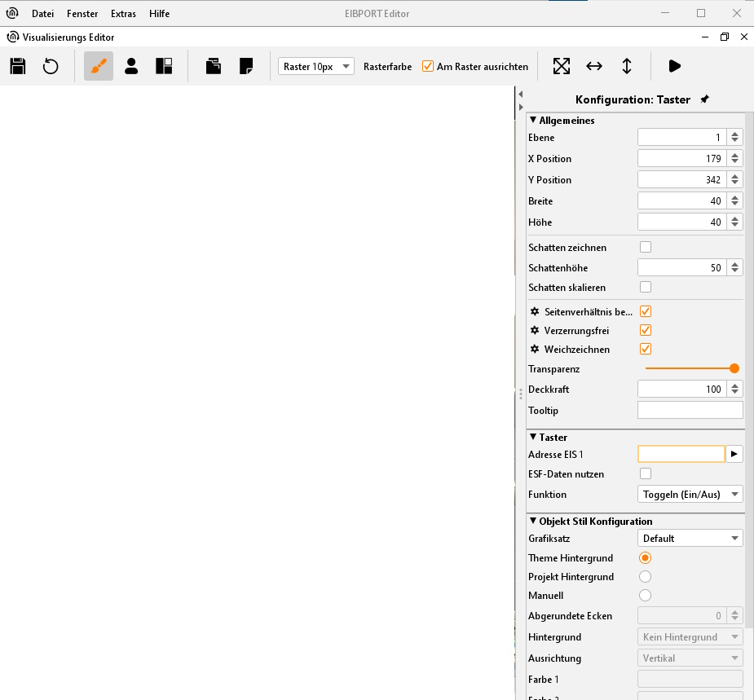Viewport: 754px width, 700px height.
Task: Enable Schatten zeichnen checkbox
Action: (x=646, y=247)
